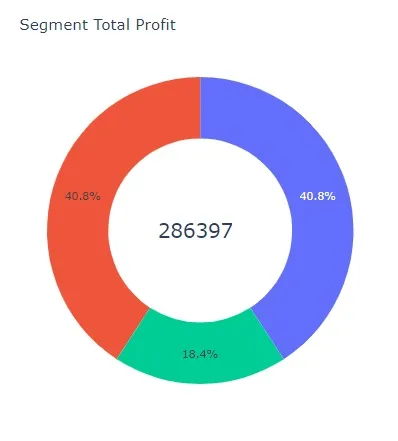Click the 18.4% label on green slice

[x=200, y=354]
